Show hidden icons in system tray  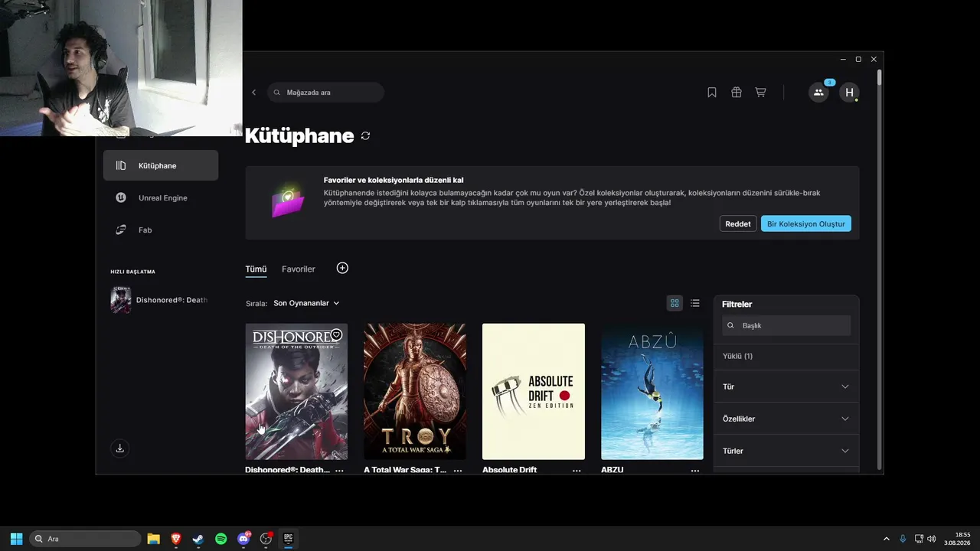tap(887, 539)
